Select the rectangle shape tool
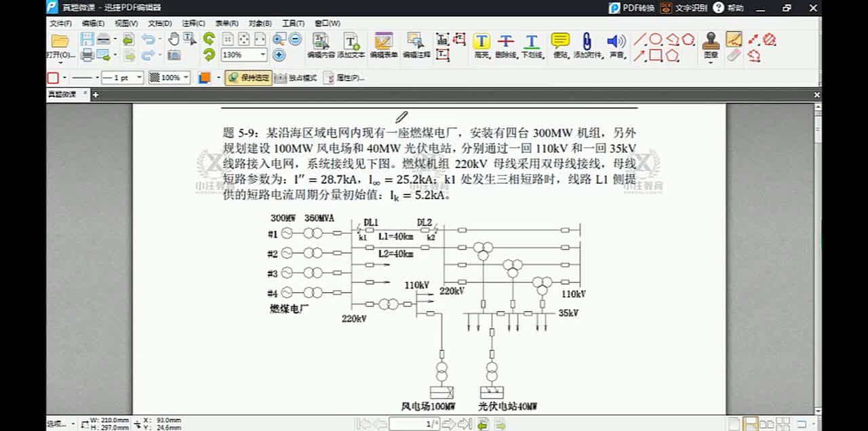Viewport: 868px width, 431px height. [x=656, y=56]
